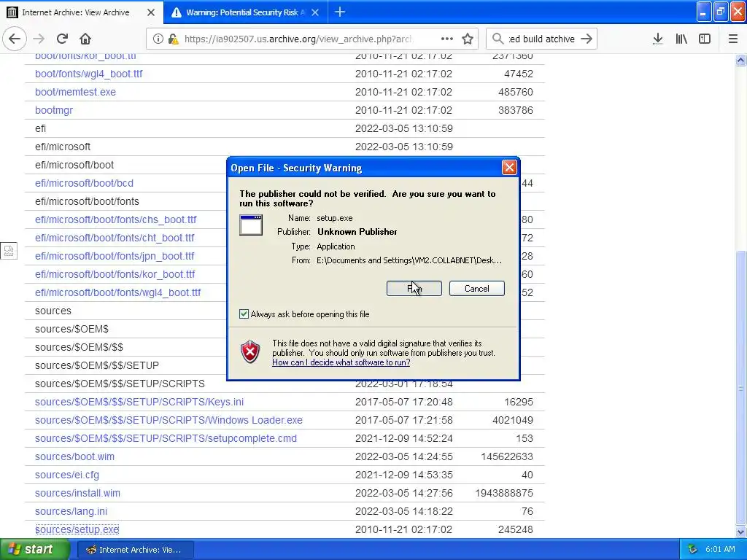Screen dimensions: 747x560
Task: Open Windows Loader.exe file link
Action: pos(169,420)
